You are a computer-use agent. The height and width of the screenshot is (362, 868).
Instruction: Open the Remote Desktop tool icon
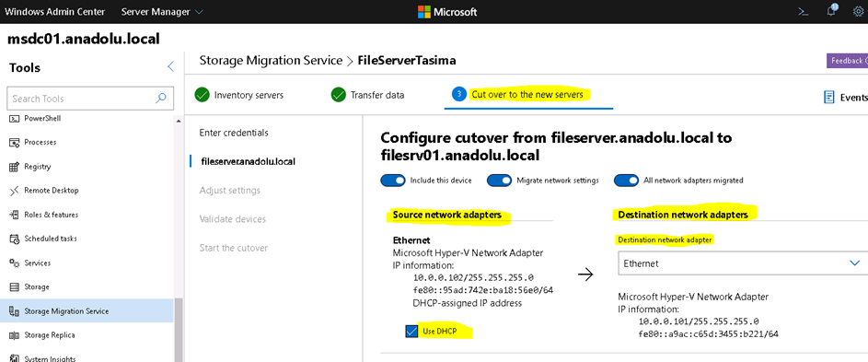pos(15,191)
